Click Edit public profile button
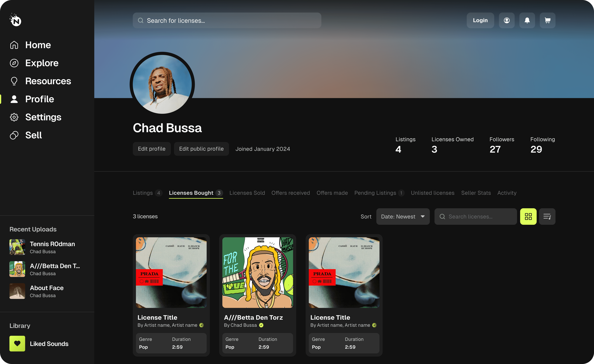This screenshot has height=364, width=594. coord(201,149)
